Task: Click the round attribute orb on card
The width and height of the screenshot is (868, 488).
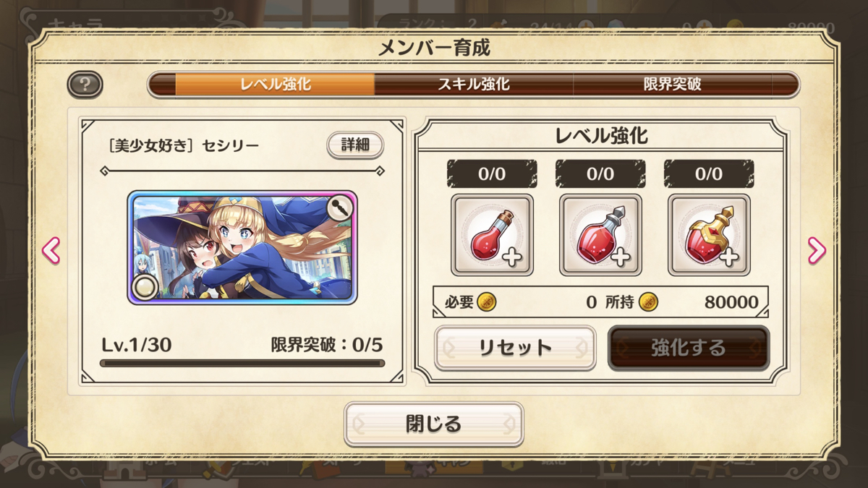Action: click(146, 287)
